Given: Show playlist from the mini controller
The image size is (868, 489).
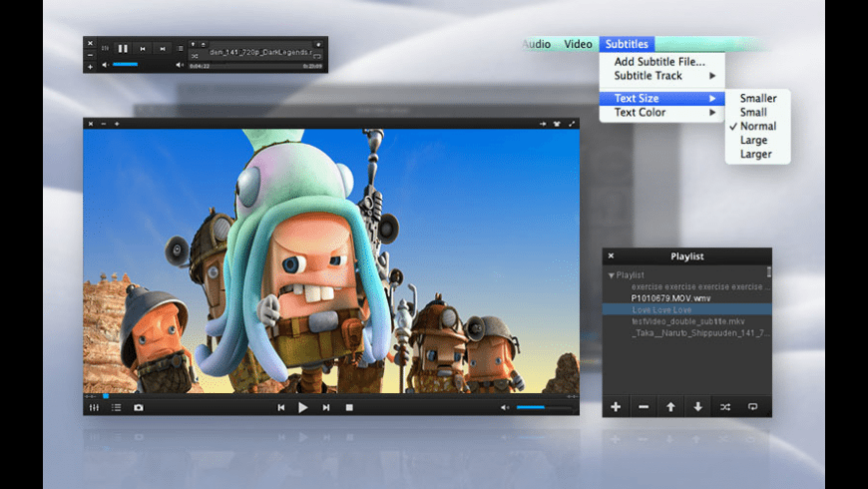Looking at the screenshot, I should [x=181, y=48].
